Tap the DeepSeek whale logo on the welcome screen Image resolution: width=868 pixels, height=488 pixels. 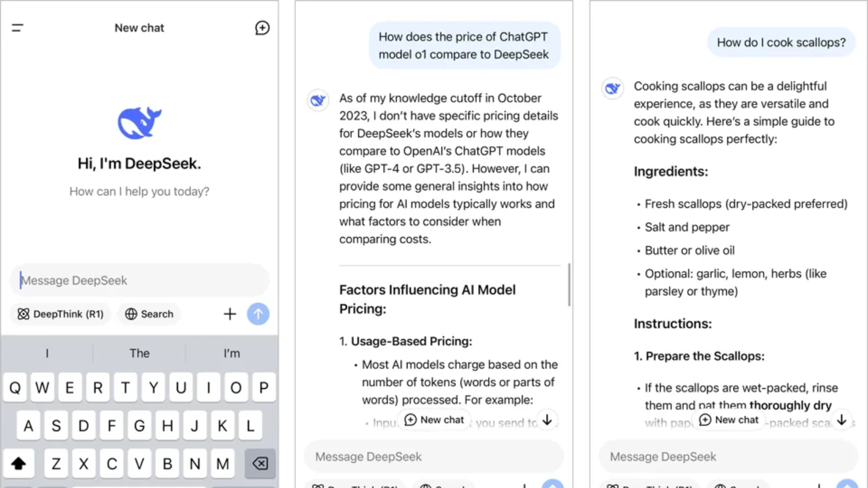[139, 122]
